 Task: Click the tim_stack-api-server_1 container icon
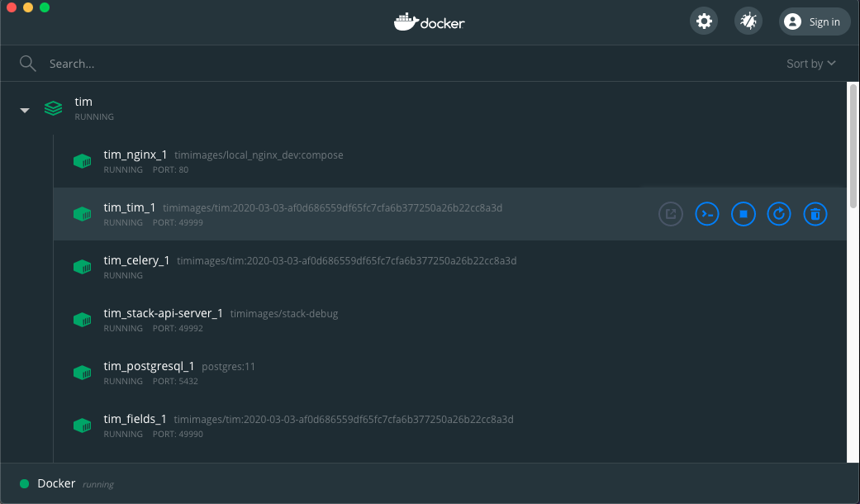[x=83, y=320]
